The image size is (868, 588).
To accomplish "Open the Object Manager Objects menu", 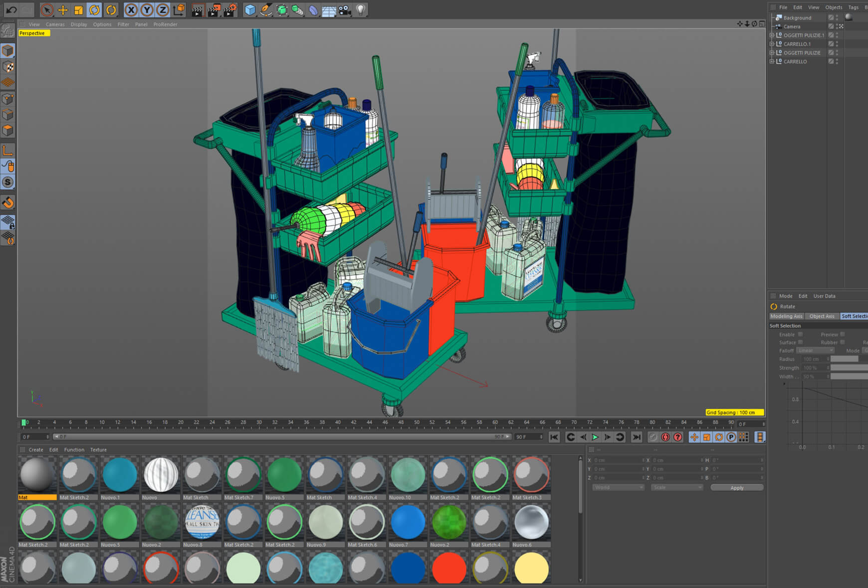I will tap(834, 7).
